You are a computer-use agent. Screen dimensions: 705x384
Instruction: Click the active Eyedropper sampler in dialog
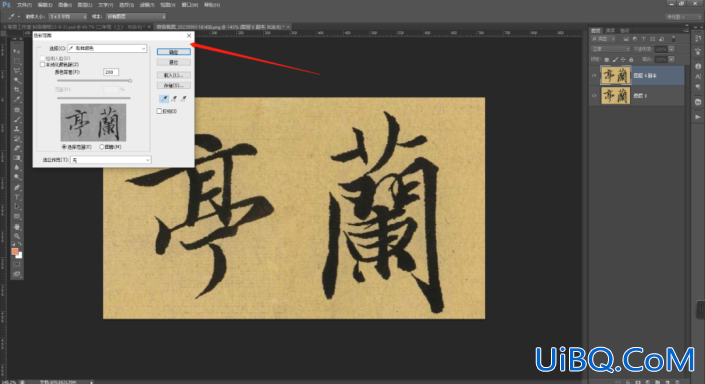[164, 98]
